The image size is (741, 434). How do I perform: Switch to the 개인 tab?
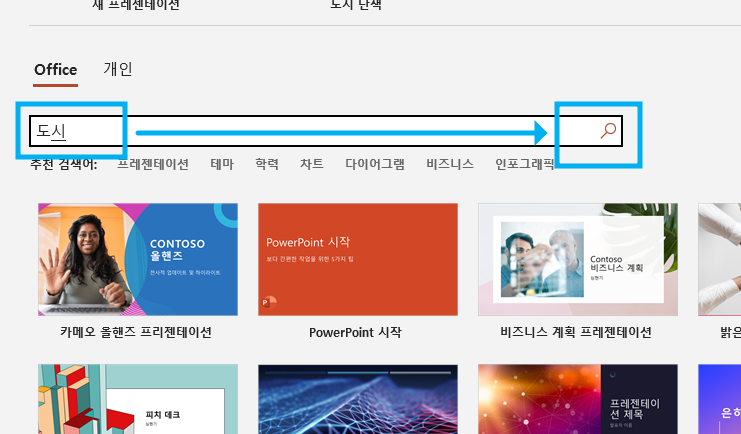click(118, 69)
